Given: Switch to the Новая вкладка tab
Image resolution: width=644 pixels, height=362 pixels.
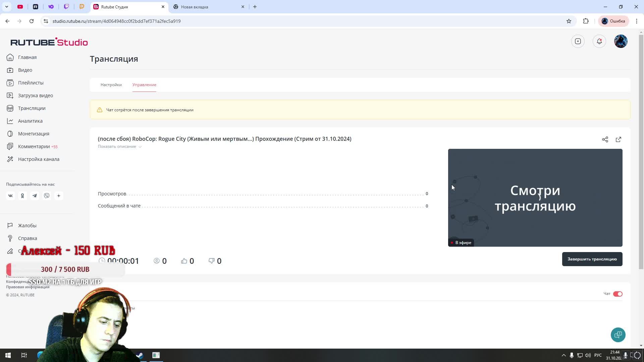Looking at the screenshot, I should coord(209,7).
